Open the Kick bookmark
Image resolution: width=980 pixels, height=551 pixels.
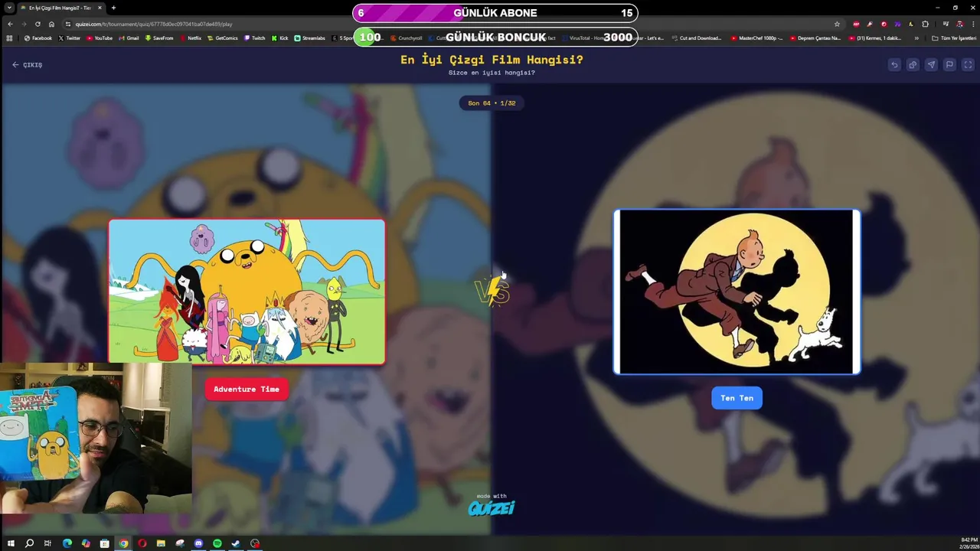point(279,37)
